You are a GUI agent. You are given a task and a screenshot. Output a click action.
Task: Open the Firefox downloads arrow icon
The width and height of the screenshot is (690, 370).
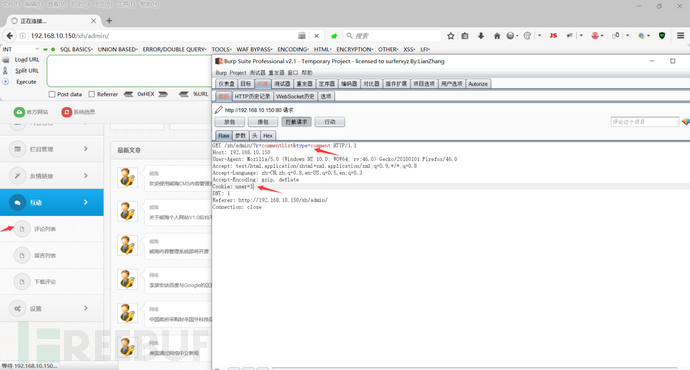481,36
